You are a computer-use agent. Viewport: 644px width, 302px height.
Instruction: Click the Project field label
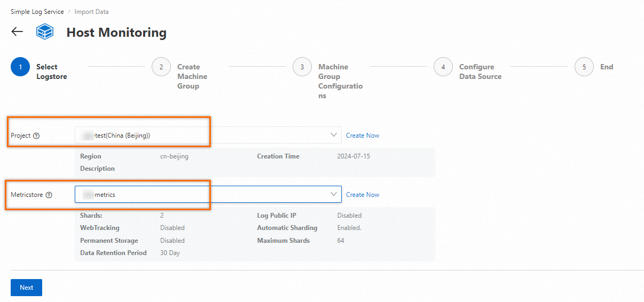click(x=21, y=136)
